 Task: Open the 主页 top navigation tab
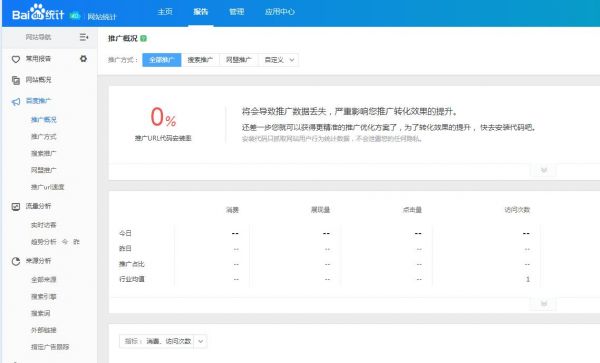pyautogui.click(x=165, y=12)
